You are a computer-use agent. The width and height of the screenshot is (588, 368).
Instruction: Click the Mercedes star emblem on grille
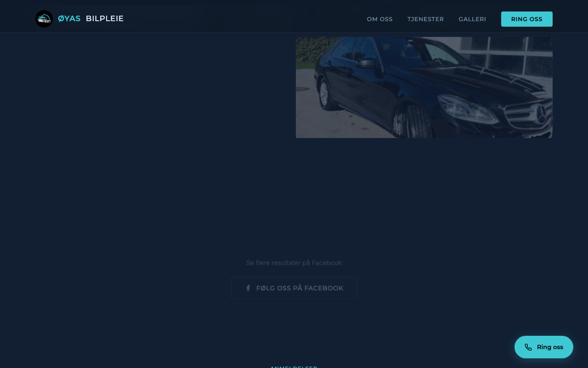(x=541, y=114)
